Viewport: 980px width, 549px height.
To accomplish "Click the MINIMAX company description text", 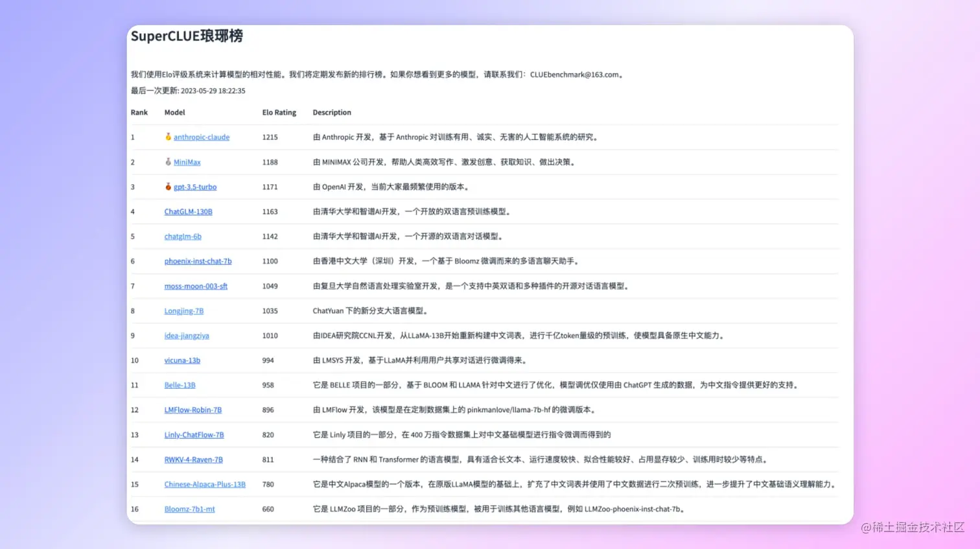I will (445, 162).
